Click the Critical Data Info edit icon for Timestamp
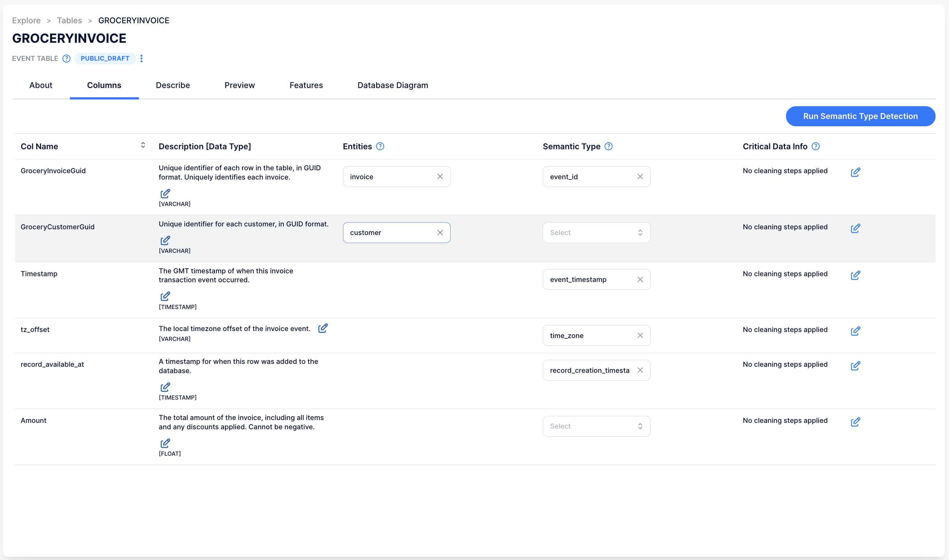This screenshot has width=949, height=560. (x=856, y=275)
